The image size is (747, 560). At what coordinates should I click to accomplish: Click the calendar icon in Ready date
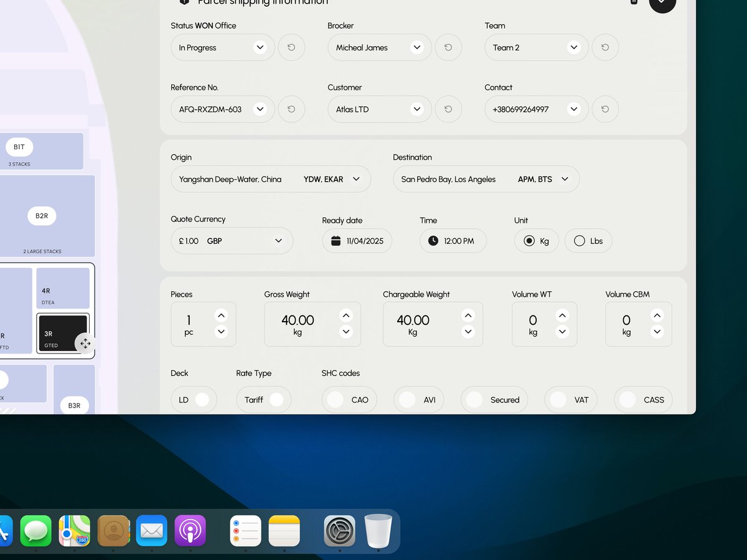(x=336, y=241)
